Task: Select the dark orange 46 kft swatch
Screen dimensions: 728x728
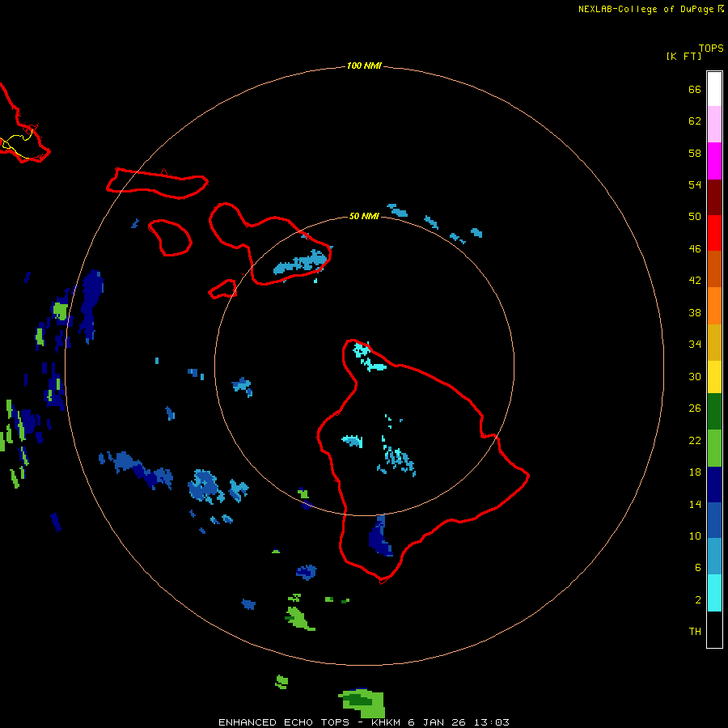Action: 714,269
